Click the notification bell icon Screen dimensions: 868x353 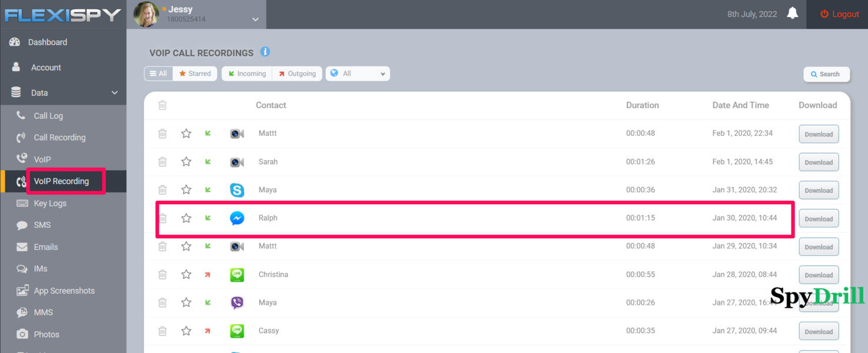click(792, 14)
